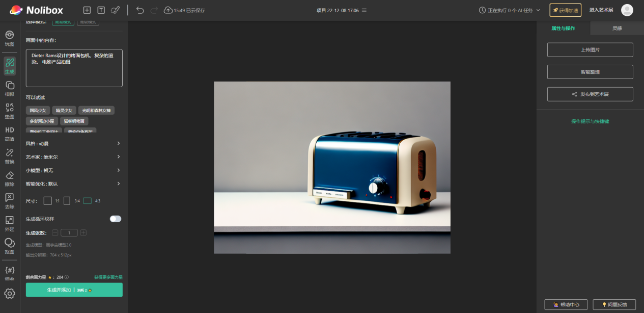Click the cloud save icon
The width and height of the screenshot is (644, 313).
(168, 10)
